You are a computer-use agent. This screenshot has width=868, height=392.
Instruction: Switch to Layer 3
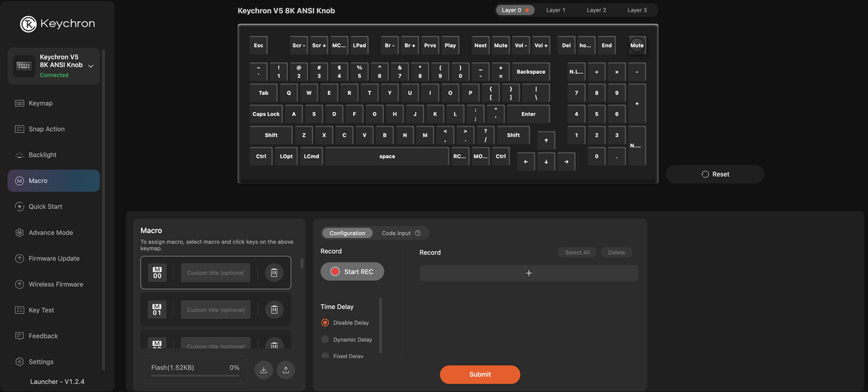pyautogui.click(x=637, y=10)
